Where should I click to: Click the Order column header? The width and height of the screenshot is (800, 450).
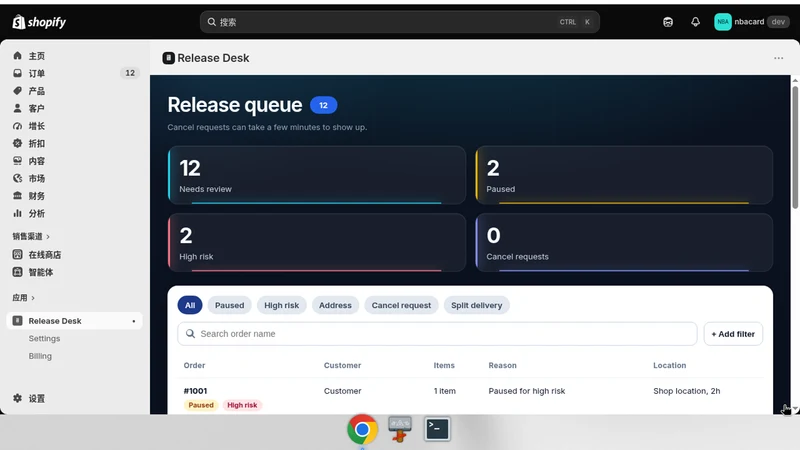pos(194,365)
